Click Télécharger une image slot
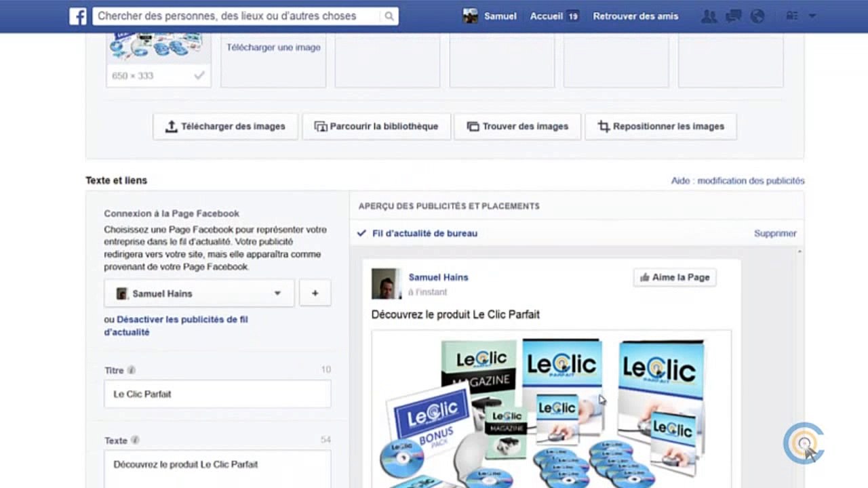This screenshot has width=868, height=488. pos(273,47)
